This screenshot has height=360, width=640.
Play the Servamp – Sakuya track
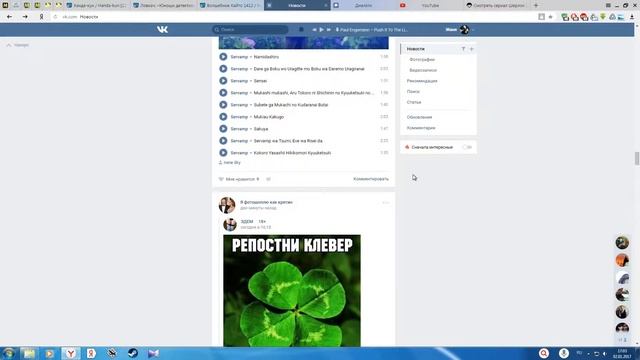(223, 129)
